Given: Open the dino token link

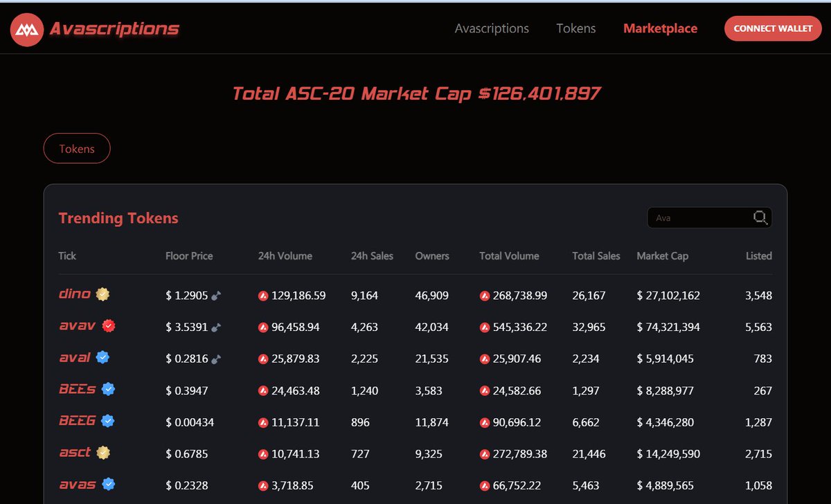Looking at the screenshot, I should click(75, 294).
